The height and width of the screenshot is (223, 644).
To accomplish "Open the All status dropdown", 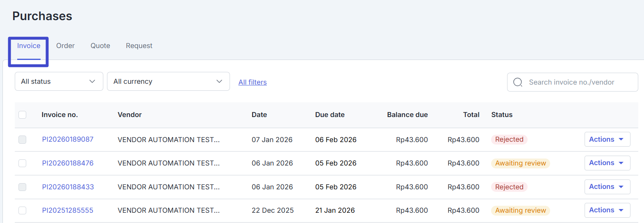I will pos(59,81).
